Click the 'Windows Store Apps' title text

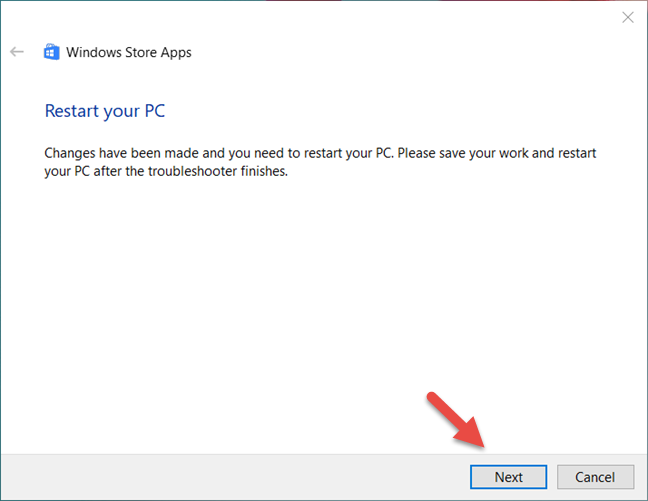click(129, 52)
